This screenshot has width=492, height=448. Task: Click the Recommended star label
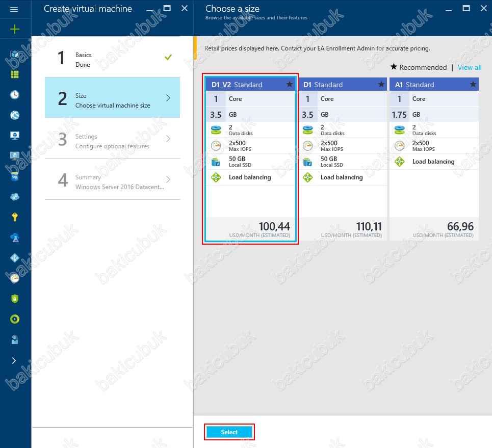419,67
